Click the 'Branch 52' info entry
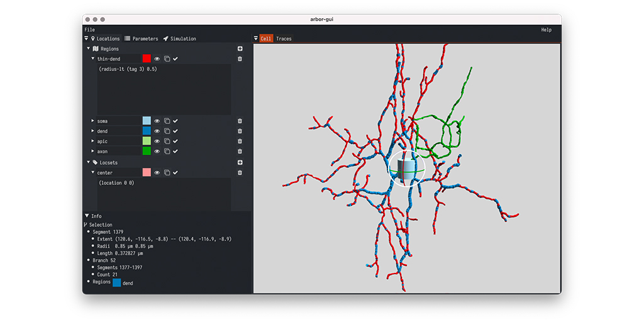Image resolution: width=644 pixels, height=322 pixels. [x=104, y=260]
